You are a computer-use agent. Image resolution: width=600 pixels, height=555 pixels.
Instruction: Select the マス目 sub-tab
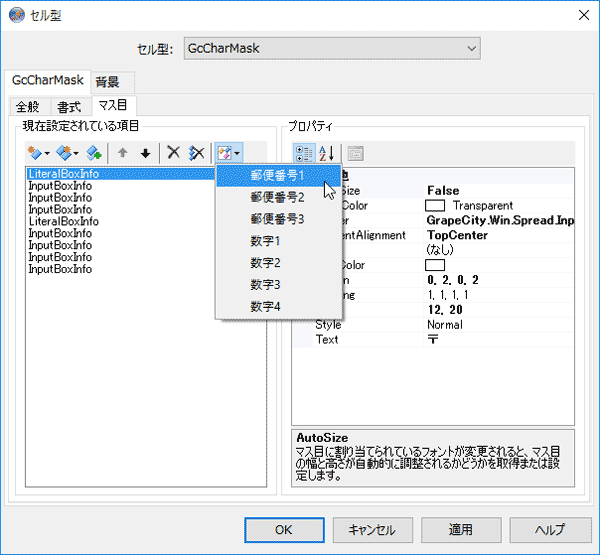(112, 105)
